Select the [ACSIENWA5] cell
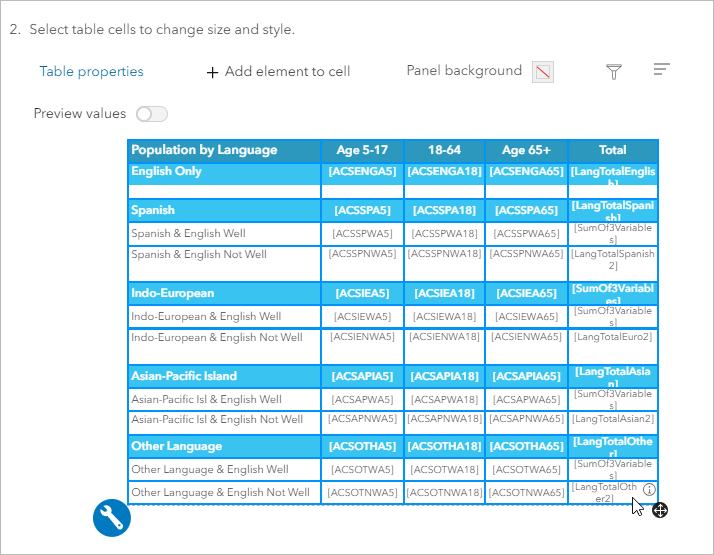Viewport: 714px width, 555px height. click(362, 346)
